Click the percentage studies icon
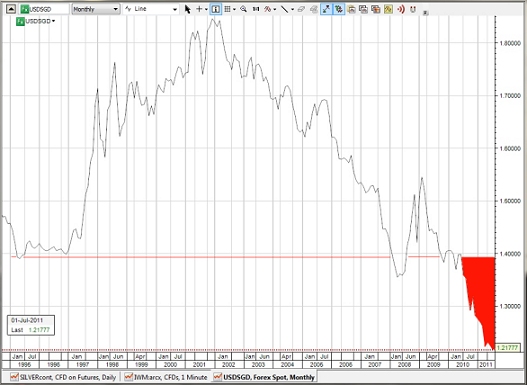527x385 pixels. tap(268, 9)
